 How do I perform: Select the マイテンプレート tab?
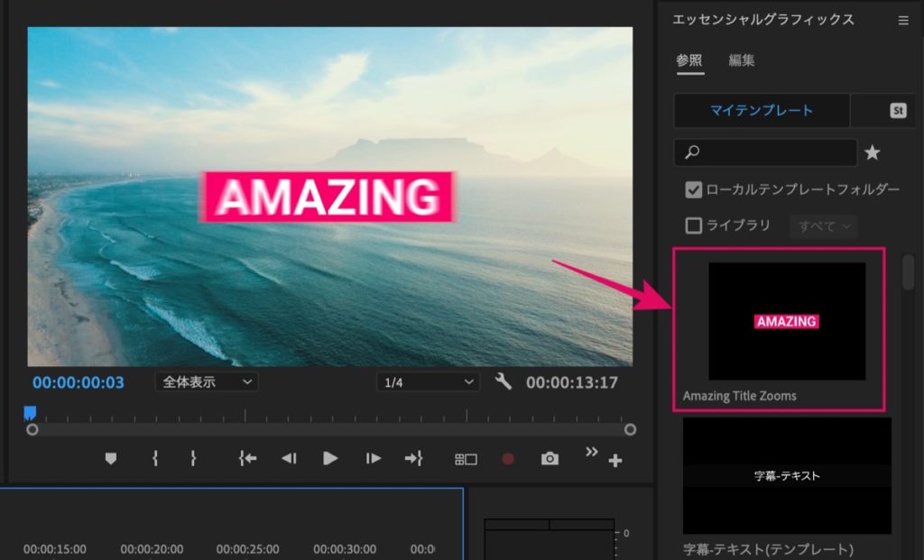(762, 110)
